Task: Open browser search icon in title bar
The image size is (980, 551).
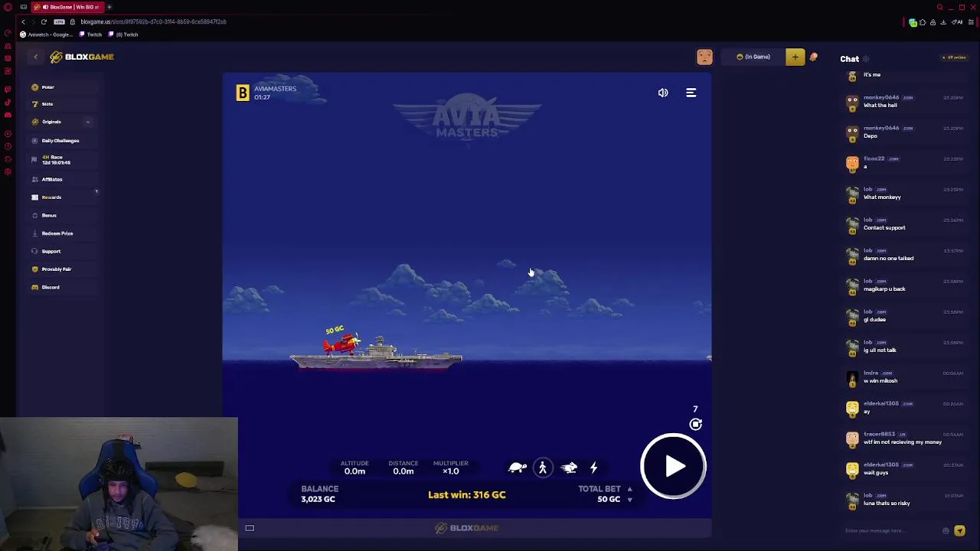Action: coord(940,8)
